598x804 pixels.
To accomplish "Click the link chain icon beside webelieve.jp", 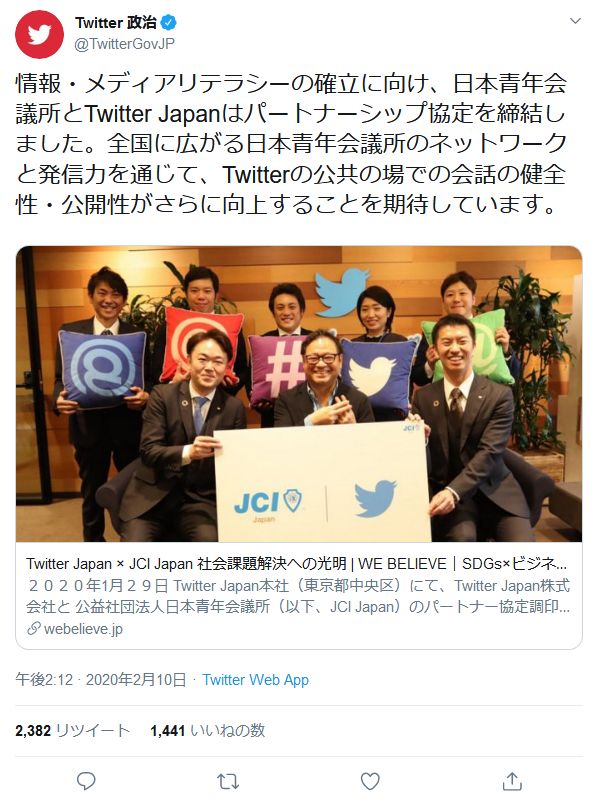I will click(34, 628).
